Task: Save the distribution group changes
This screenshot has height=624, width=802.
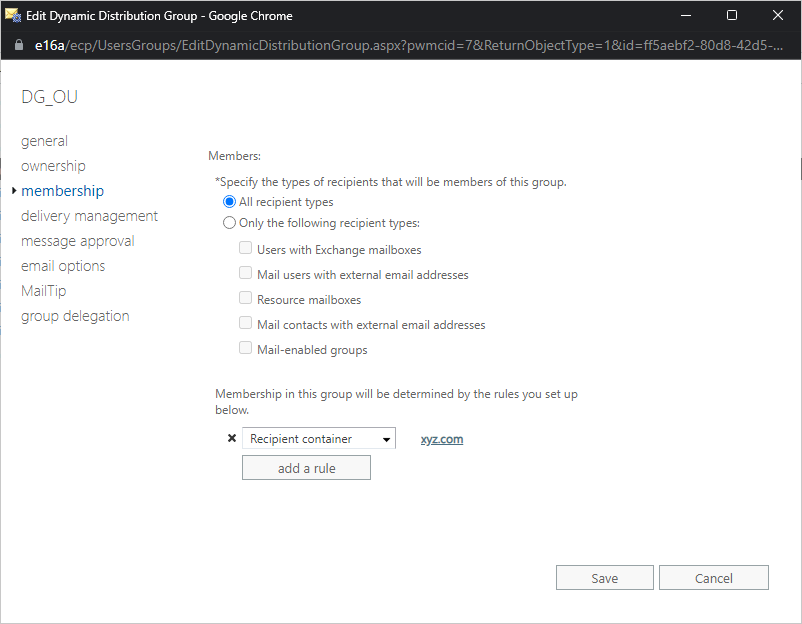Action: (x=604, y=577)
